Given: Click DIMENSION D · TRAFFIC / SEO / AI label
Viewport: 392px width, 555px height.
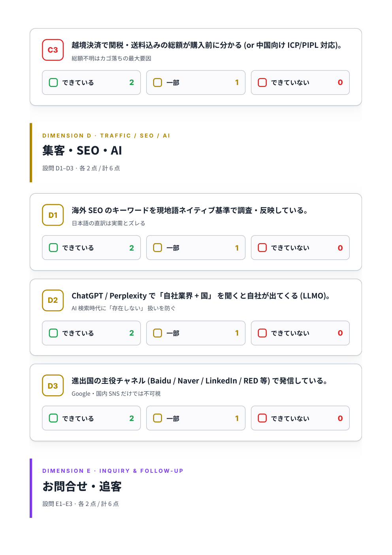Looking at the screenshot, I should point(106,136).
